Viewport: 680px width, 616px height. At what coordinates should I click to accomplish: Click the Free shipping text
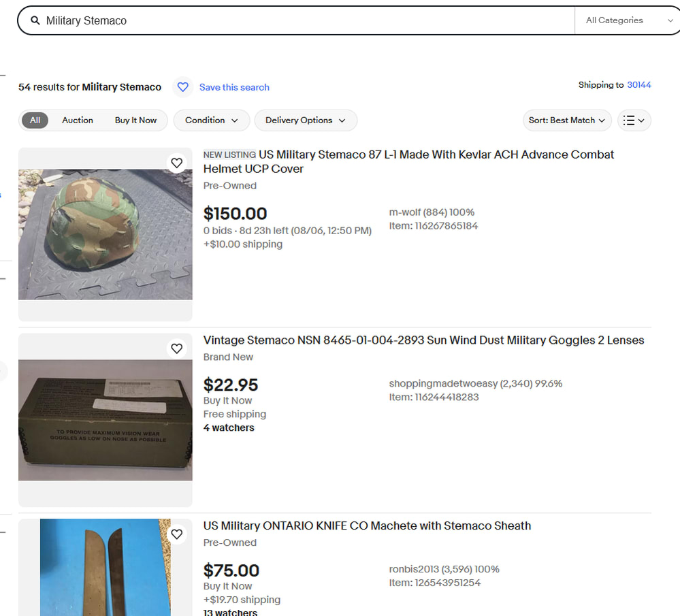point(235,415)
